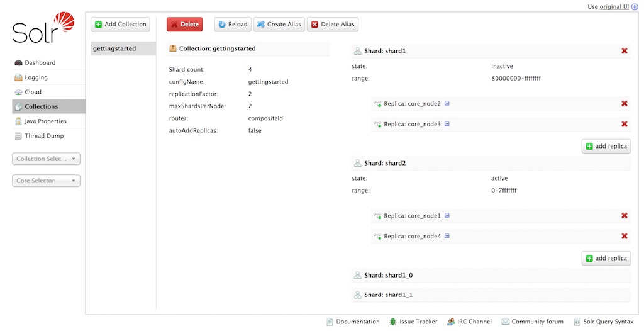Delete replica core_node4 via red X
Viewport: 644px width, 331px height.
(x=624, y=237)
